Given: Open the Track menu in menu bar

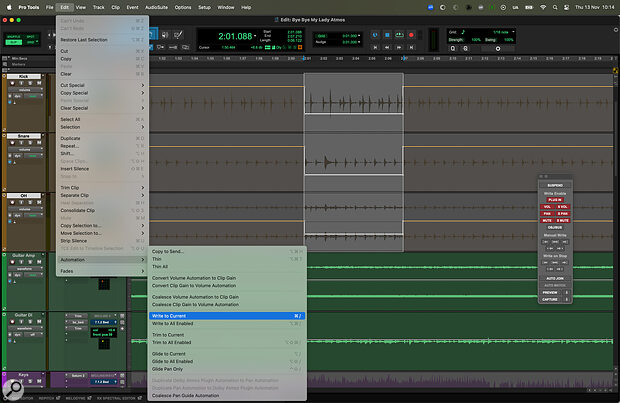Looking at the screenshot, I should pyautogui.click(x=98, y=7).
